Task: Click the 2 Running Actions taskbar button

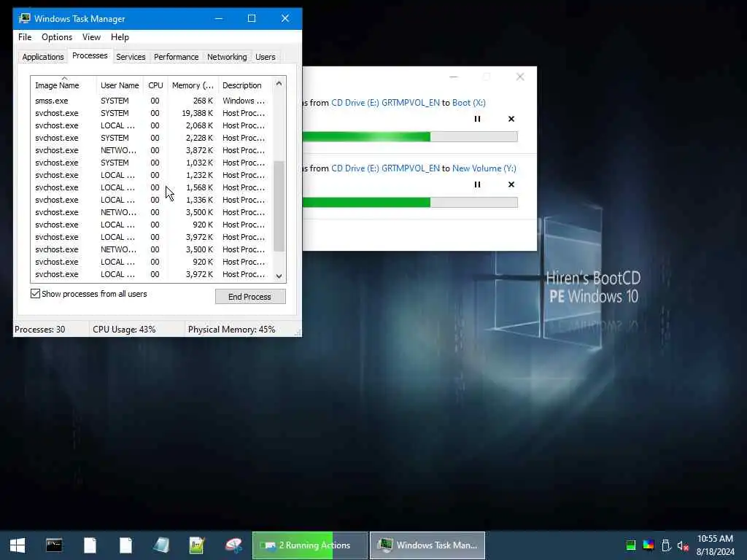Action: click(309, 545)
